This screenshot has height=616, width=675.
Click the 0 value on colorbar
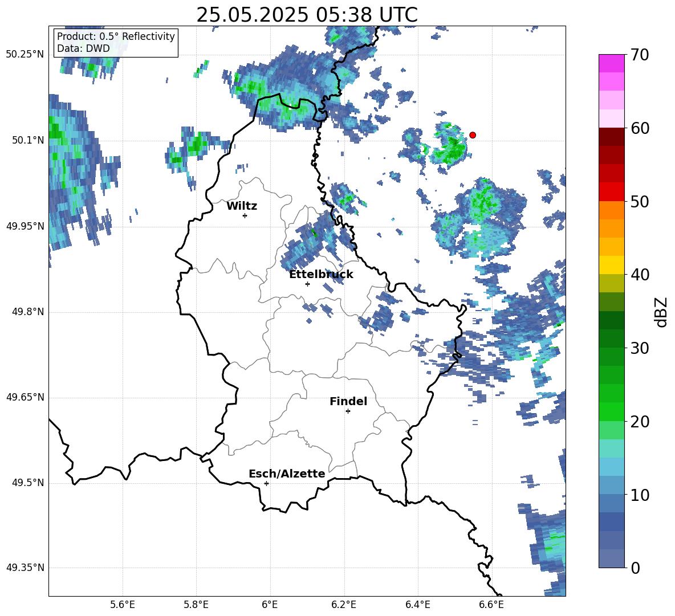635,568
